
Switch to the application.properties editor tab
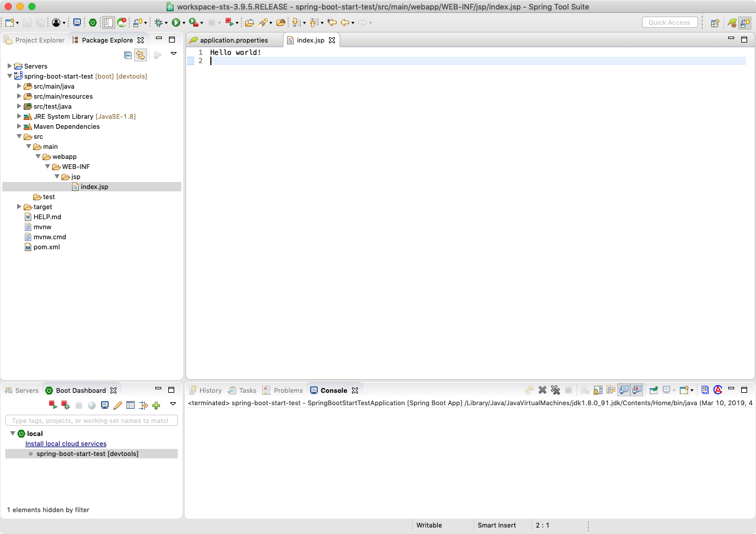click(x=233, y=40)
